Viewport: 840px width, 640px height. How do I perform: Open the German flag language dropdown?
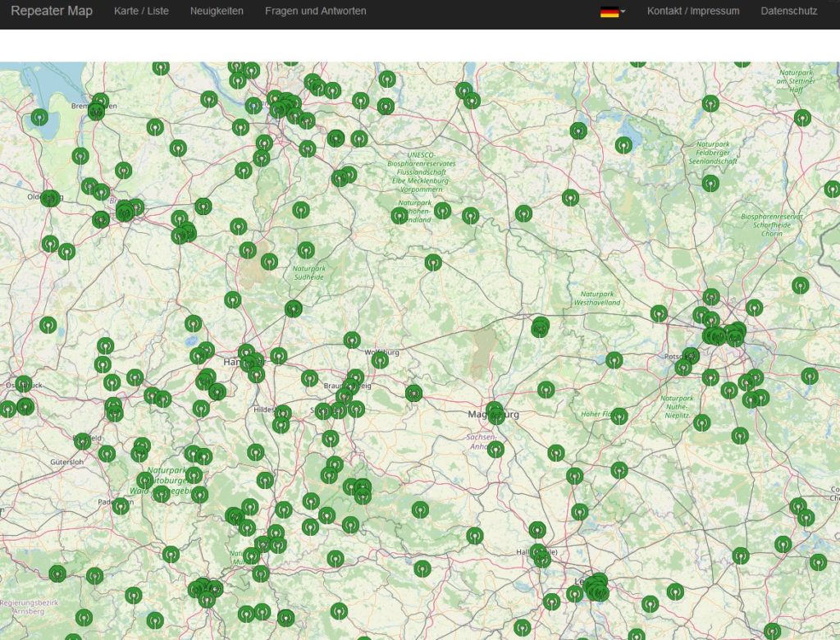(x=612, y=11)
